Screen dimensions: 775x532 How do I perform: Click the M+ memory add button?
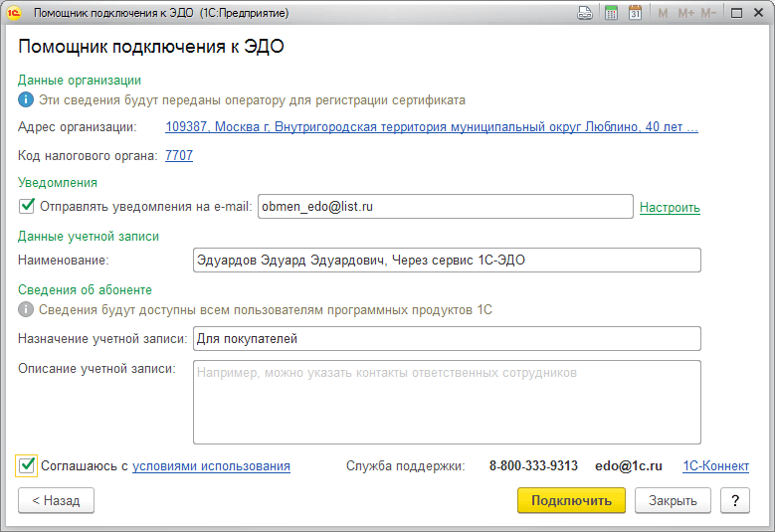point(685,14)
